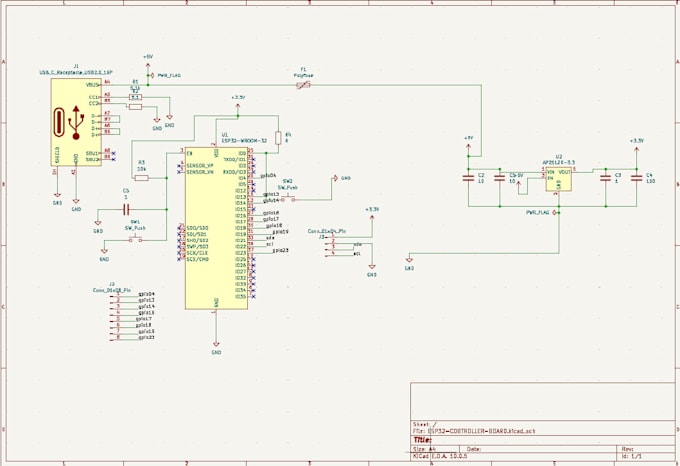Click the gpio04 net label beside IO4
Screen dimensions: 680x466
[268, 176]
